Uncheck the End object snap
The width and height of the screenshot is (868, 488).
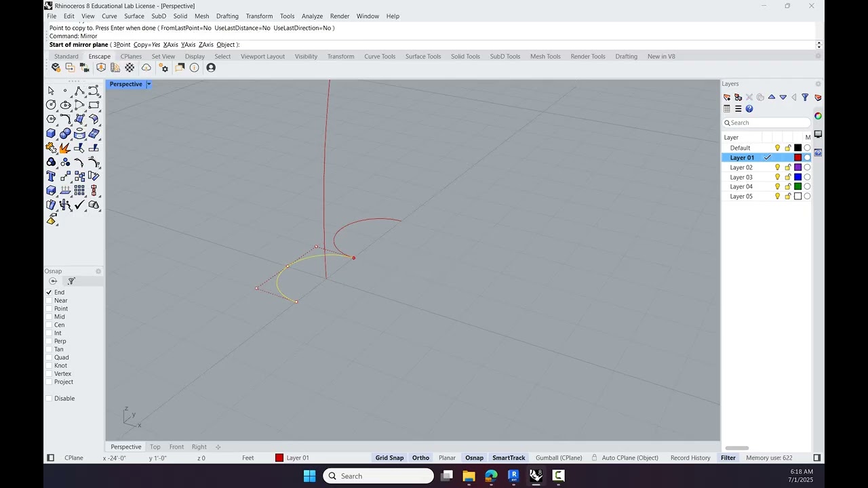click(x=49, y=292)
